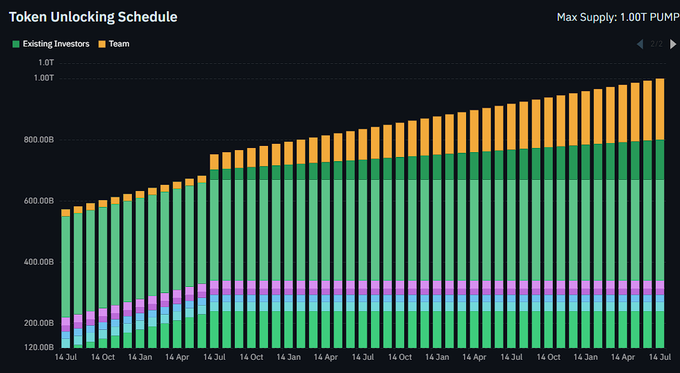Click the 1.00T y-axis label
The width and height of the screenshot is (680, 373).
click(x=44, y=78)
